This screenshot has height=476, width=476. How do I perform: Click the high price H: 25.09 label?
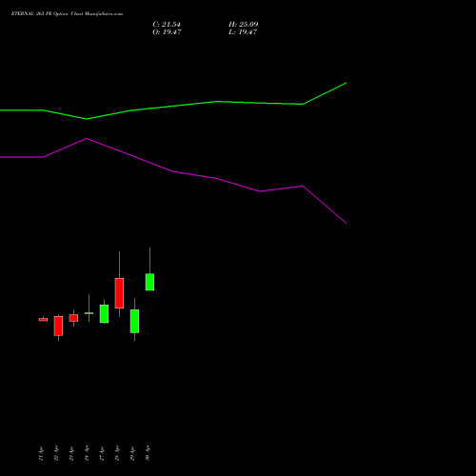243,25
